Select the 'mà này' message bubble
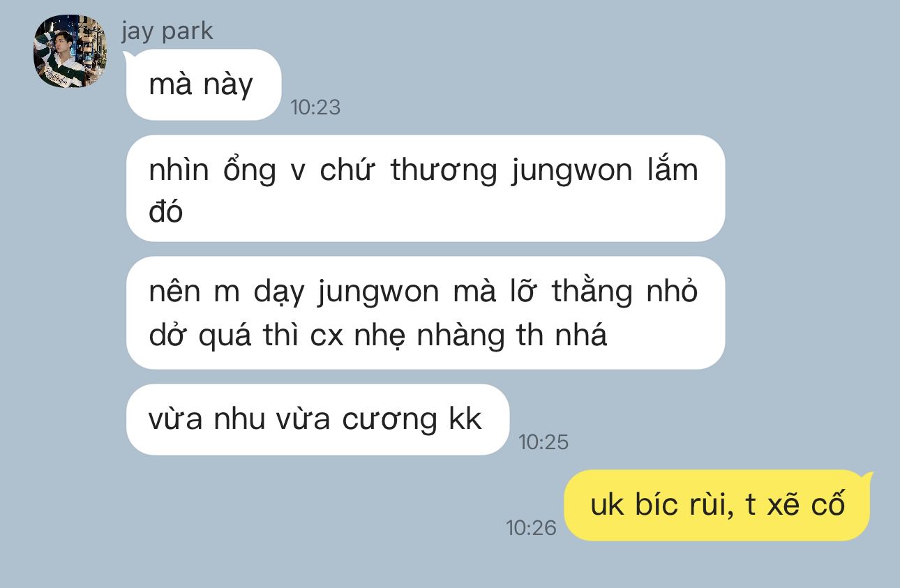The height and width of the screenshot is (588, 900). tap(204, 85)
